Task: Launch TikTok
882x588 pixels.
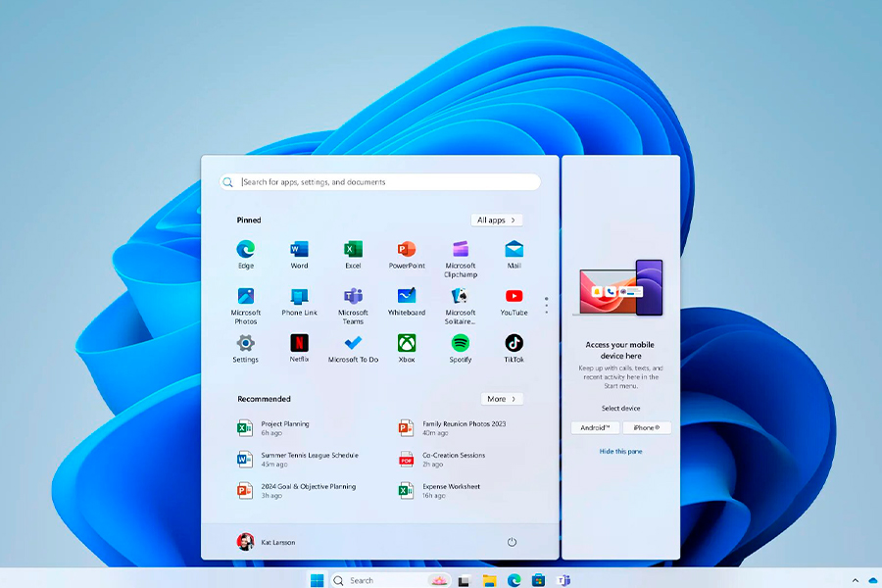Action: [x=514, y=348]
